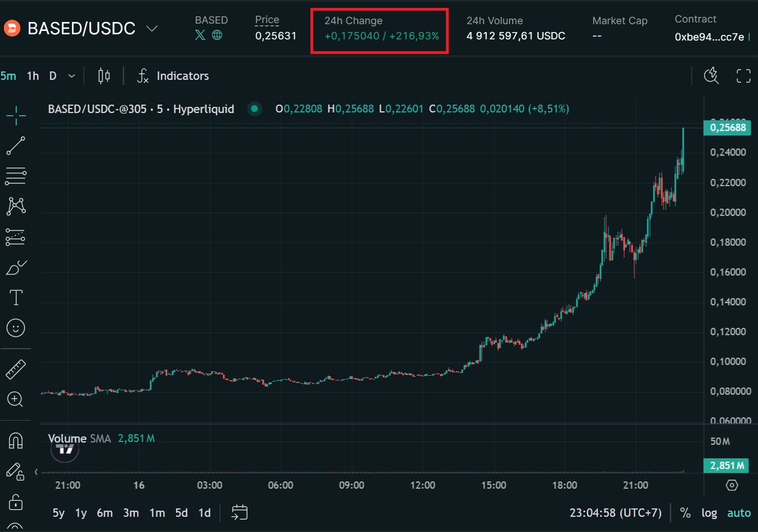Select the crosshair cursor tool
Screen dimensions: 758x532
(16, 115)
